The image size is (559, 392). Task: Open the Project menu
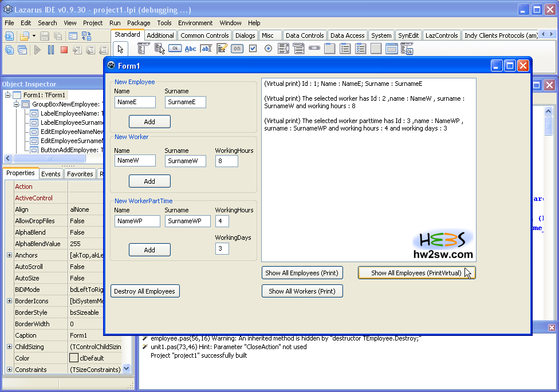click(x=93, y=23)
